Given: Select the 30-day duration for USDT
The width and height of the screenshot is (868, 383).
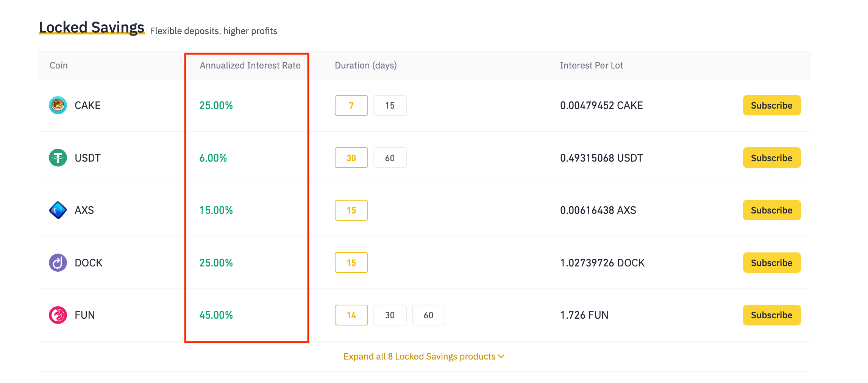Looking at the screenshot, I should pyautogui.click(x=351, y=157).
